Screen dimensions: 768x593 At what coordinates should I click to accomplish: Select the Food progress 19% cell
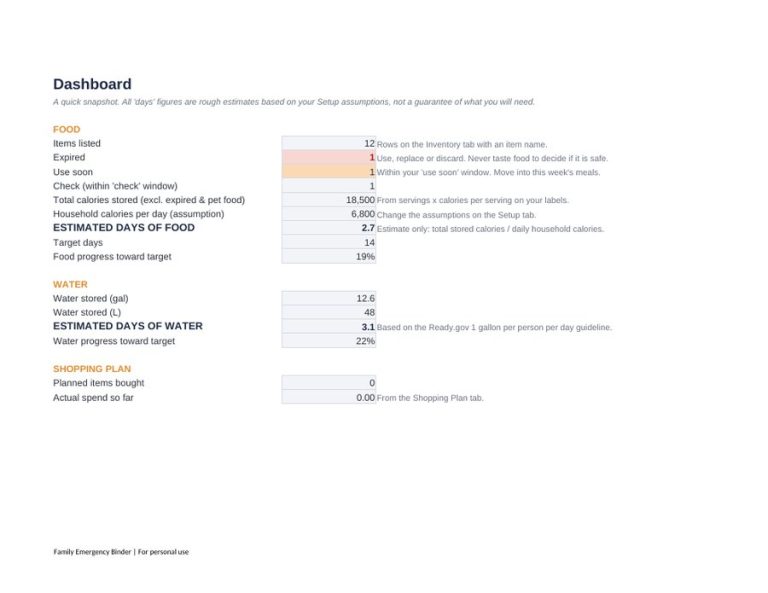(329, 257)
